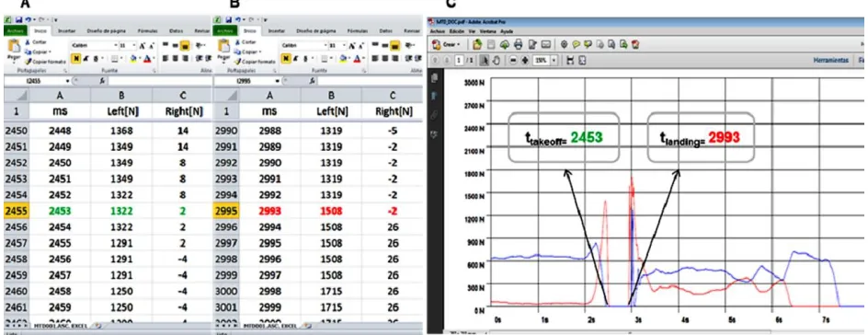This screenshot has height=335, width=868.
Task: Click the zoom in plus button in Acrobat
Action: [x=525, y=61]
